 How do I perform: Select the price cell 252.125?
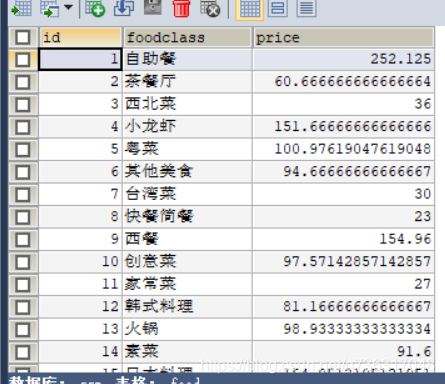pyautogui.click(x=343, y=59)
